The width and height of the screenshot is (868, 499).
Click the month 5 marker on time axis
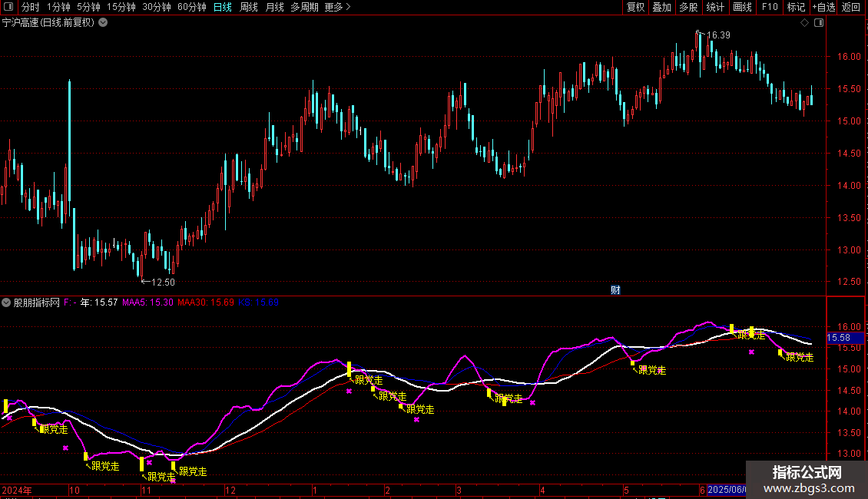(626, 490)
